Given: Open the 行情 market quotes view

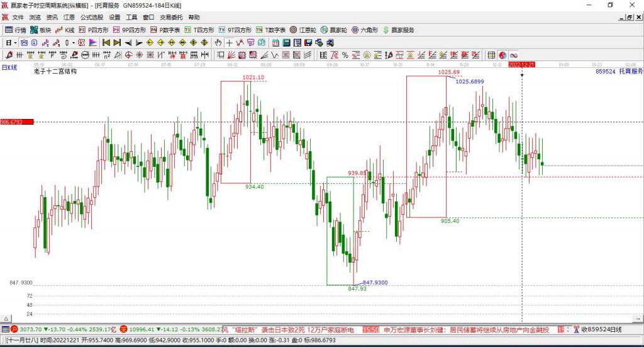Looking at the screenshot, I should click(x=15, y=30).
